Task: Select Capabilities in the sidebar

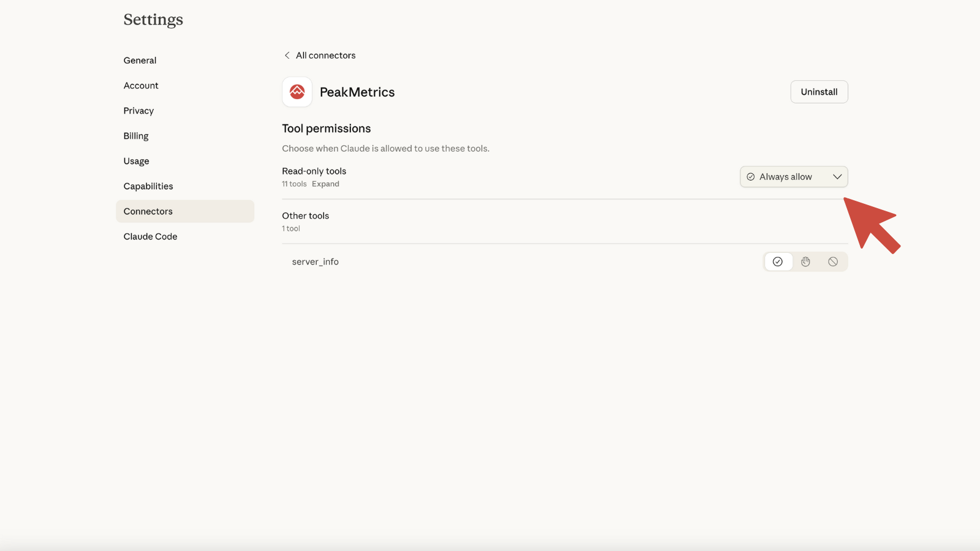Action: point(148,186)
